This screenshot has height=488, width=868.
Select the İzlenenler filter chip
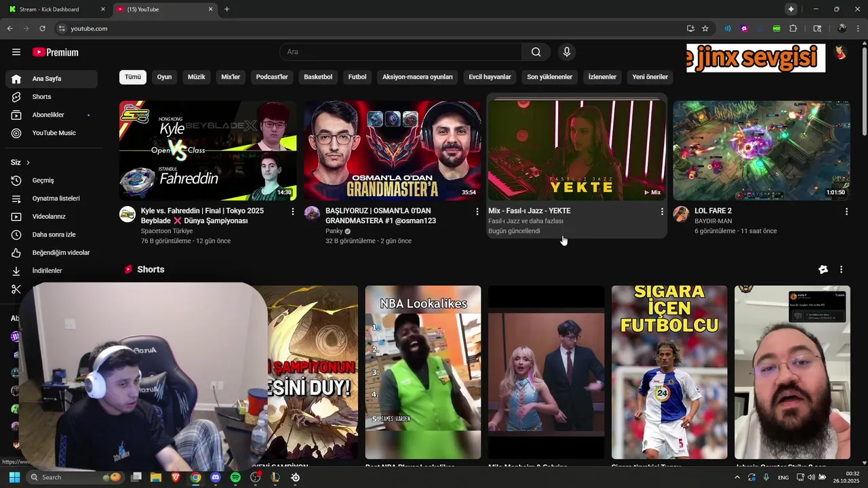pyautogui.click(x=602, y=77)
